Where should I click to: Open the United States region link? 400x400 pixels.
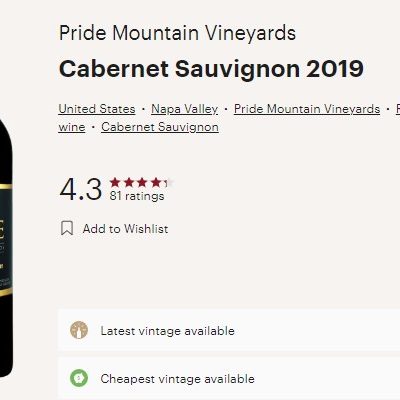pos(97,109)
